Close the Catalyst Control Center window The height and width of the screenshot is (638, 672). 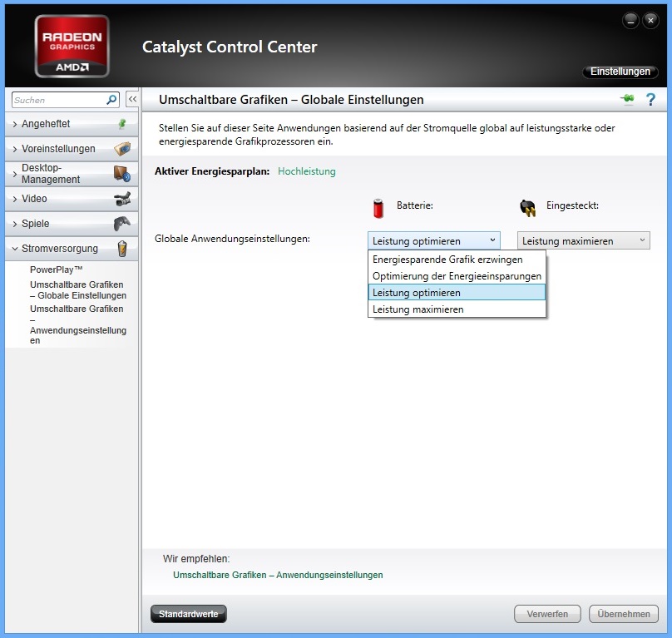click(x=650, y=20)
